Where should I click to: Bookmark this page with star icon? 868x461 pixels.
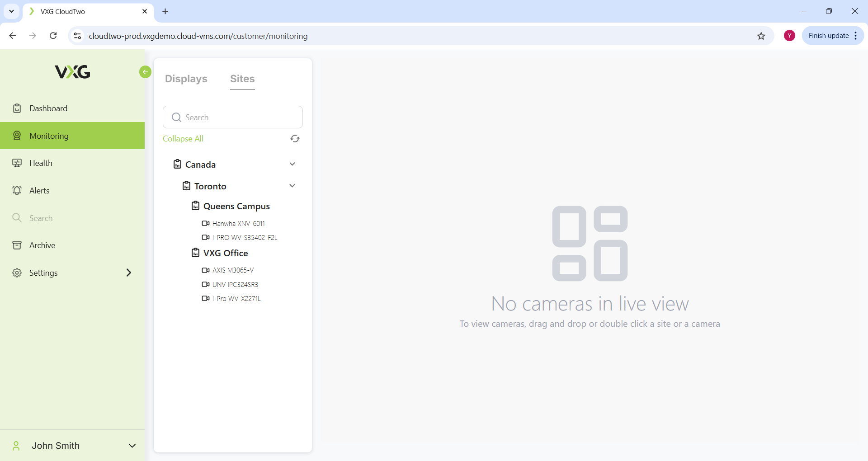761,36
